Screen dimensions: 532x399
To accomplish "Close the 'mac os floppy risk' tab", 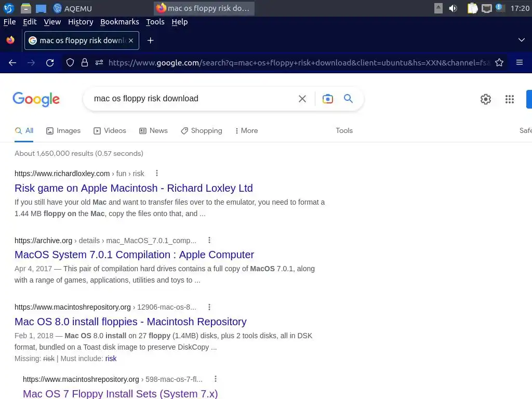I will (x=131, y=41).
